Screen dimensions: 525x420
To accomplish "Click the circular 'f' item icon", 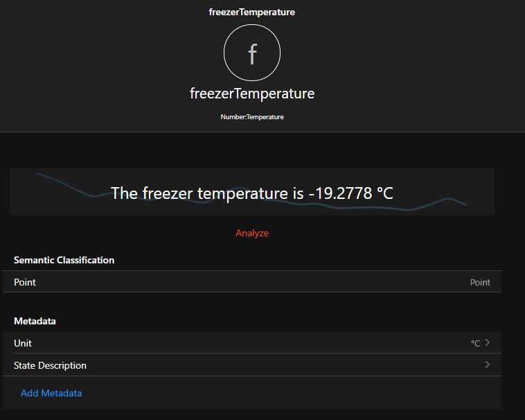I will click(x=252, y=53).
